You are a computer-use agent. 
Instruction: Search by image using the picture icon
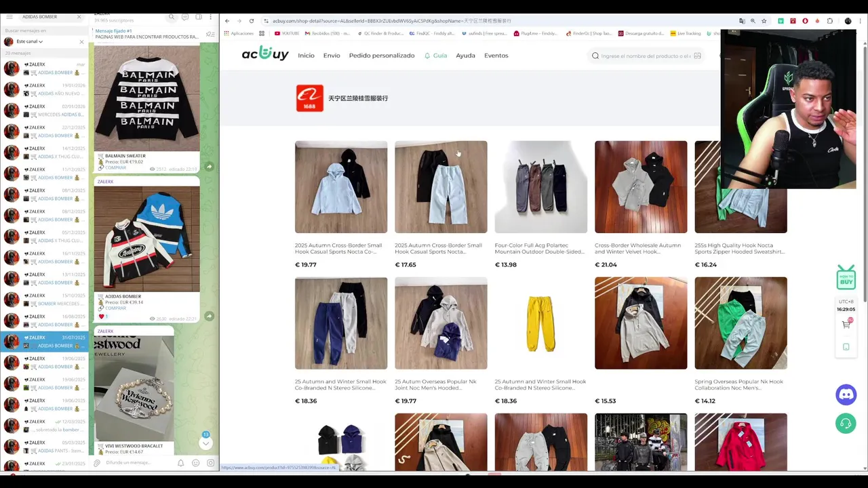click(x=697, y=56)
